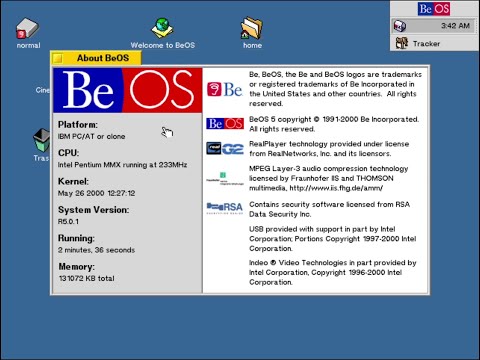The width and height of the screenshot is (480, 360).
Task: Click the USB Intel Corporation notice
Action: [333, 239]
